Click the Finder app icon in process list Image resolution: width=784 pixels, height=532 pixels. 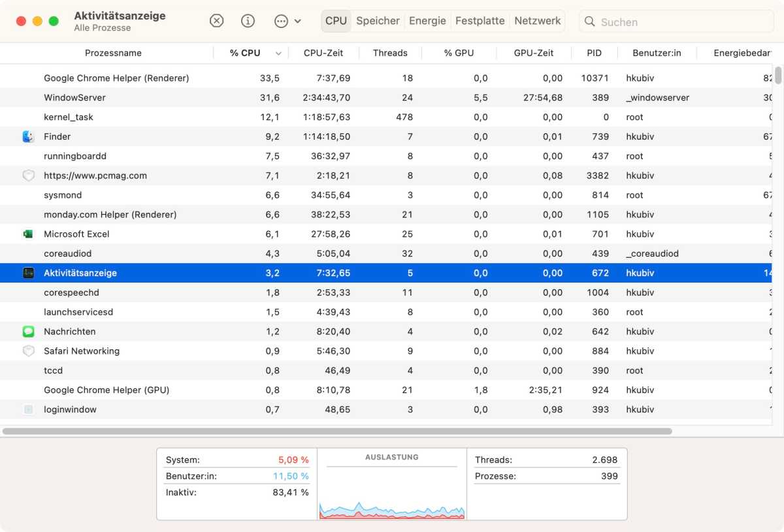pyautogui.click(x=28, y=136)
